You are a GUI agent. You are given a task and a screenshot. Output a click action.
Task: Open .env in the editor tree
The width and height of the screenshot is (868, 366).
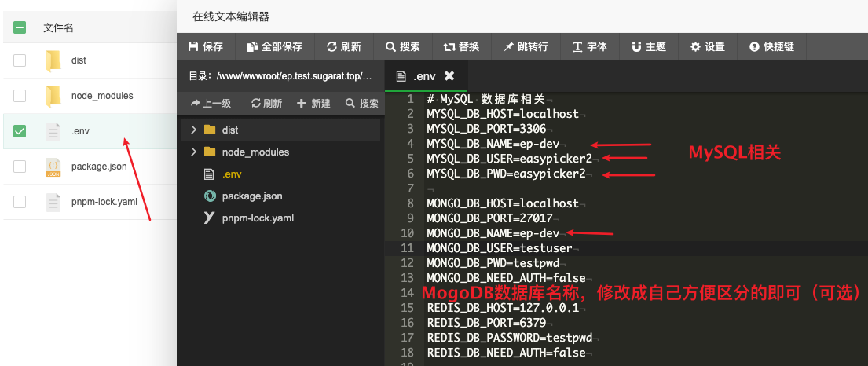coord(232,174)
